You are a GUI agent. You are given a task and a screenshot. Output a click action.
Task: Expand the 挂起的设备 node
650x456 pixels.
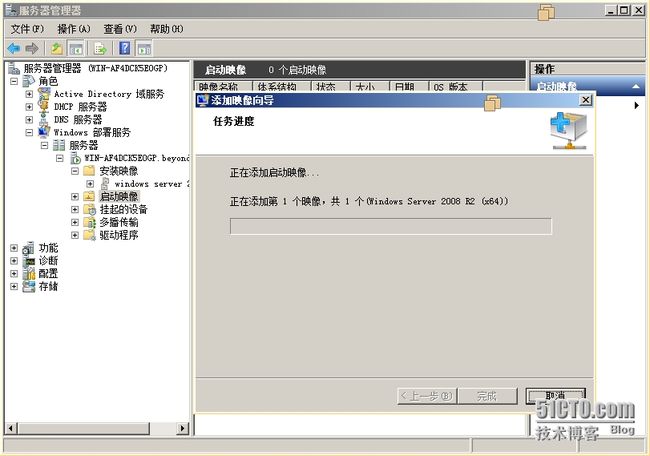[x=75, y=209]
